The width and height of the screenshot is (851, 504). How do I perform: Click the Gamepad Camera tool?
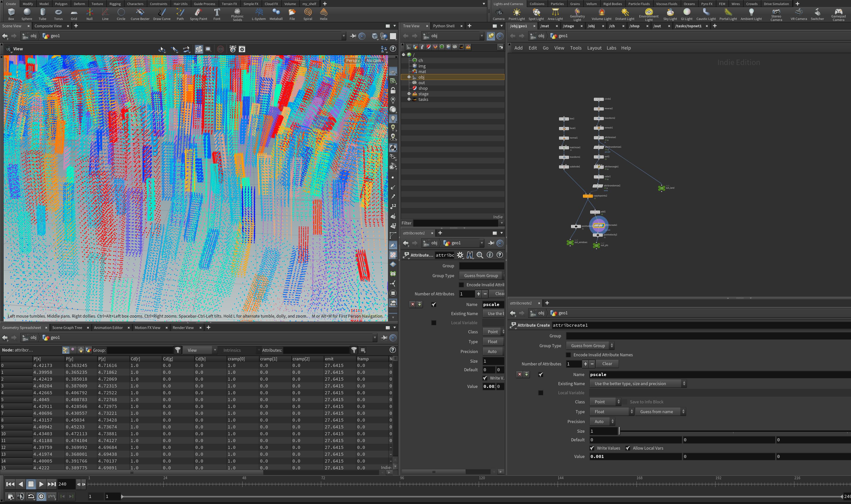coord(838,15)
